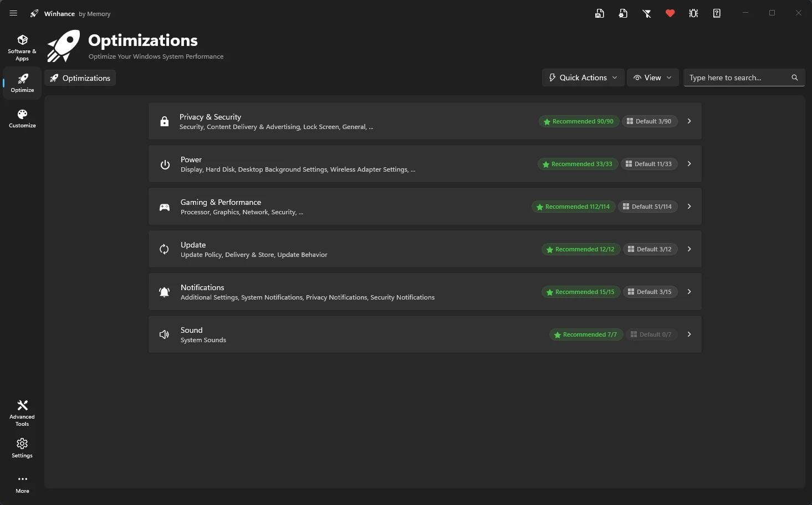812x505 pixels.
Task: Open Advanced Tools in sidebar
Action: pyautogui.click(x=22, y=413)
